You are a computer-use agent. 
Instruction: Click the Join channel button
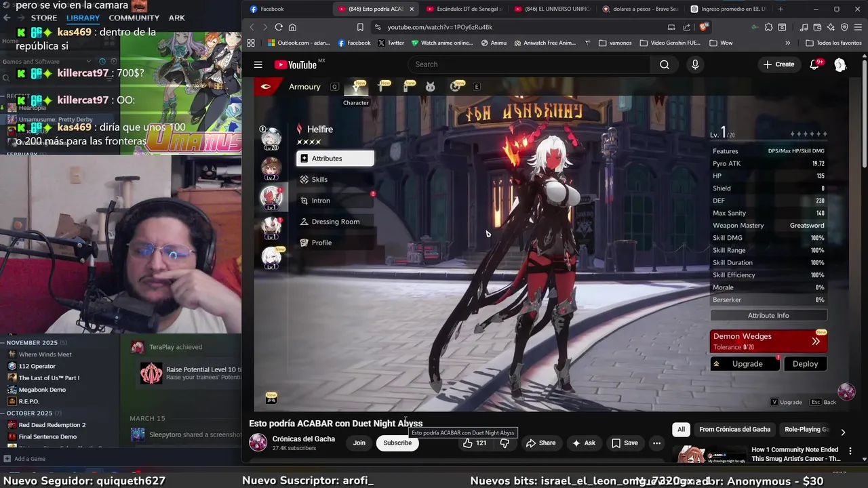(359, 443)
